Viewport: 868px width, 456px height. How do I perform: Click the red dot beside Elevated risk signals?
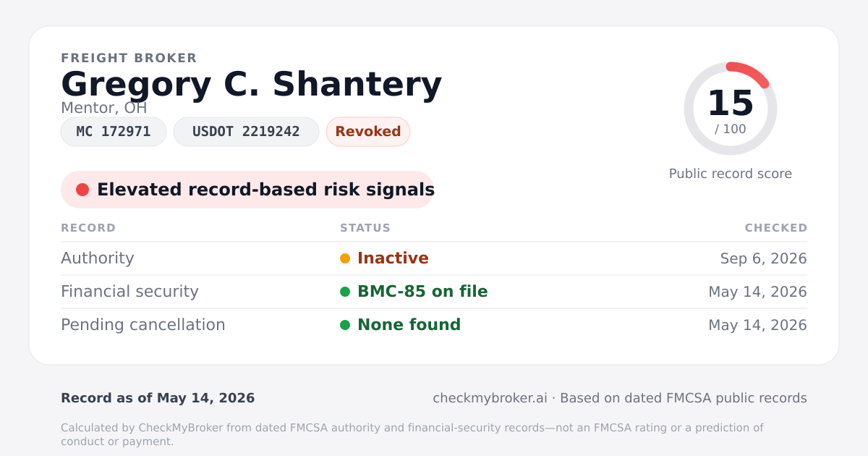point(82,190)
